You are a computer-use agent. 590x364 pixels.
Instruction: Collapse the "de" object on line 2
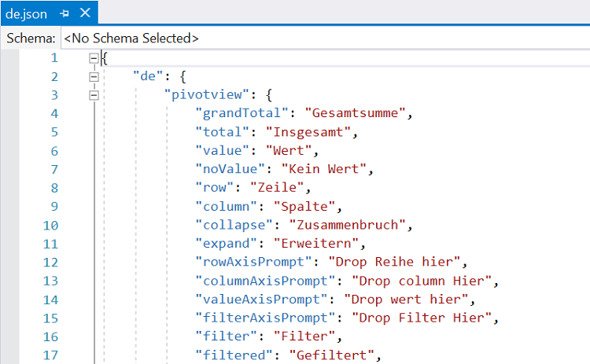[x=94, y=77]
